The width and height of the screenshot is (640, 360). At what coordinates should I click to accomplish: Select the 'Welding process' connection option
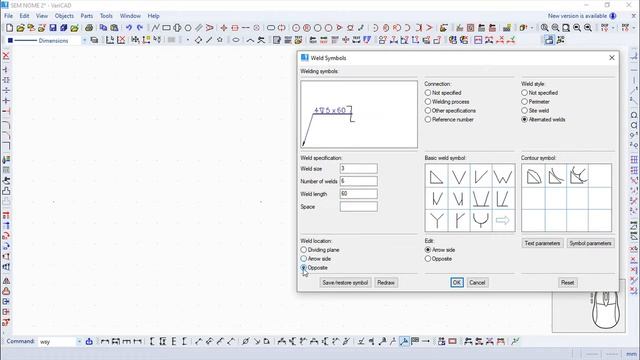point(428,102)
